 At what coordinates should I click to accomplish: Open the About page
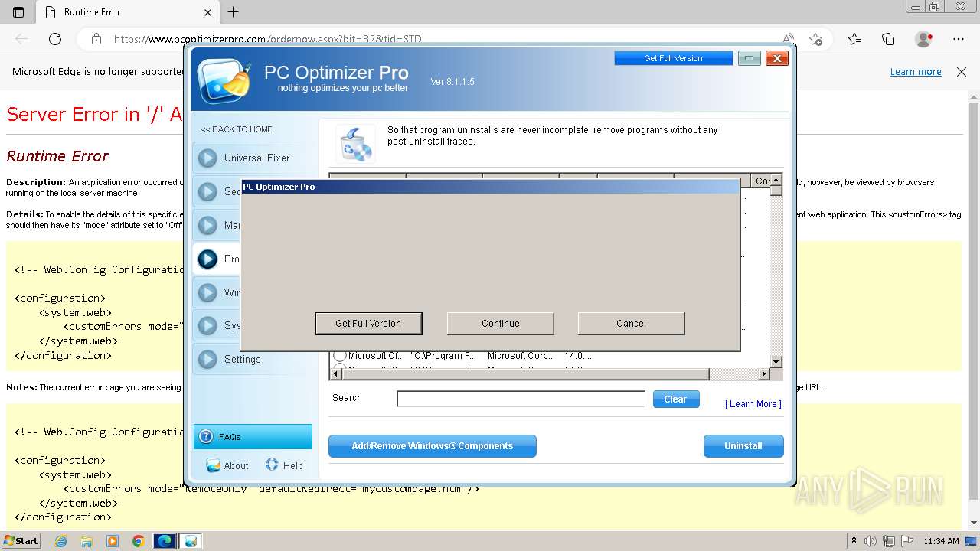point(236,465)
